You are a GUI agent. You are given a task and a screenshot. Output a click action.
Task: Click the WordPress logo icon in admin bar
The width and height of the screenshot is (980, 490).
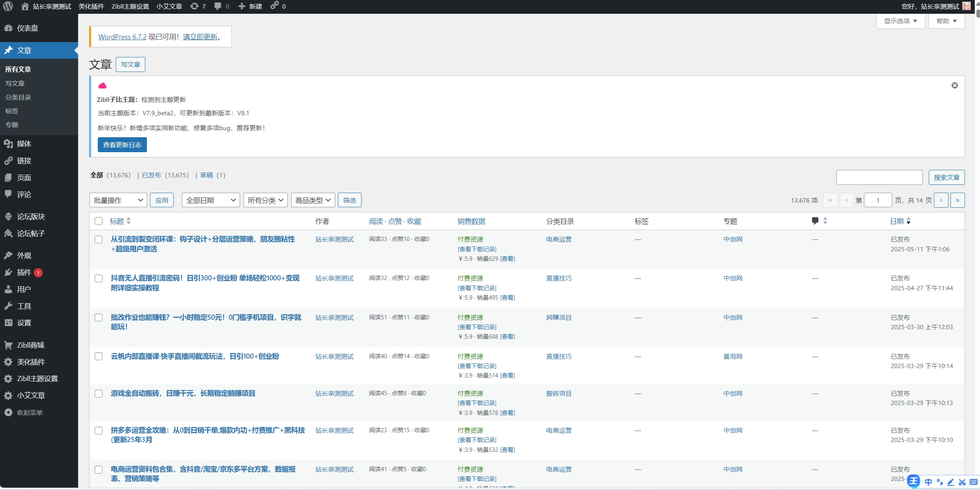(x=8, y=6)
